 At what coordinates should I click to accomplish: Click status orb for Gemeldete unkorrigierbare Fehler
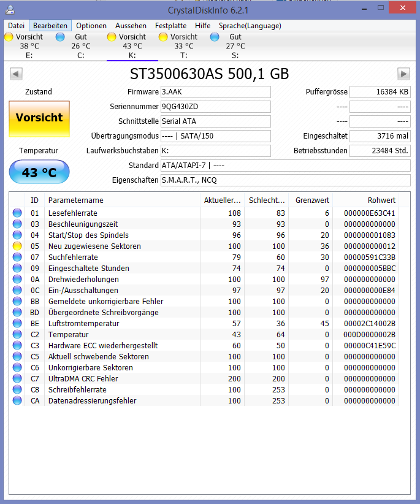pos(17,301)
